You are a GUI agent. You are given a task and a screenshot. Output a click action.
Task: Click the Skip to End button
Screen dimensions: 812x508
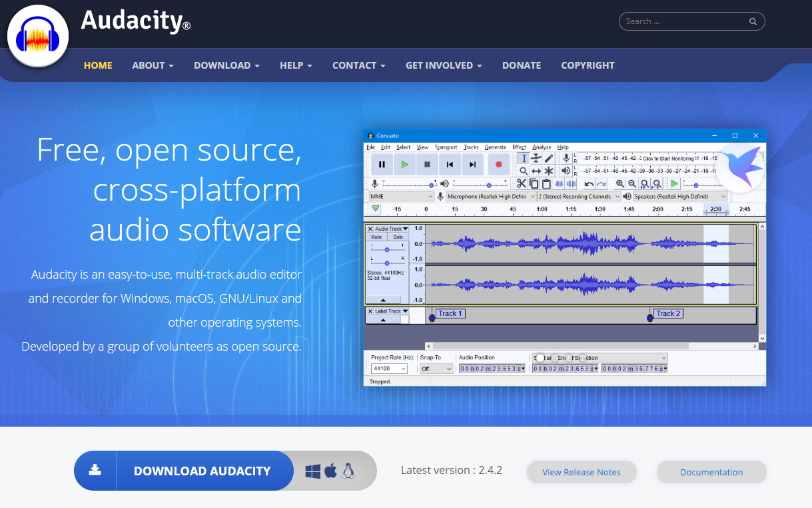[x=473, y=164]
